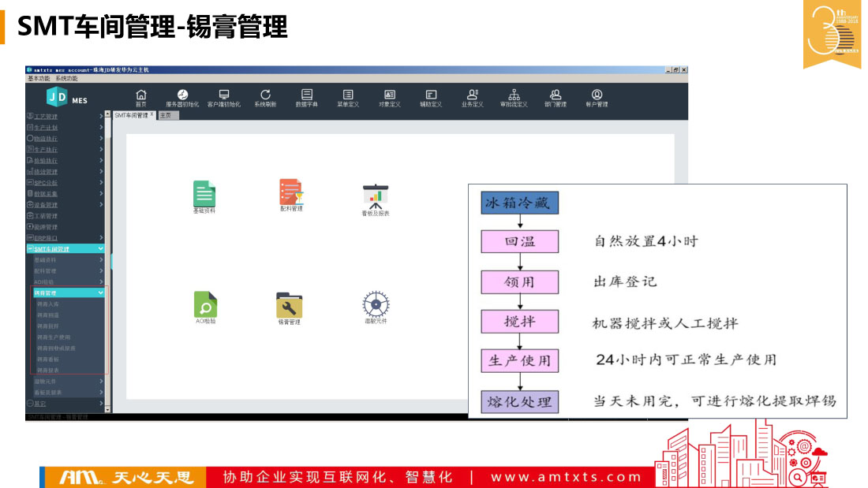This screenshot has width=868, height=488.
Task: Close the SMT车间管理 tab
Action: (x=152, y=115)
